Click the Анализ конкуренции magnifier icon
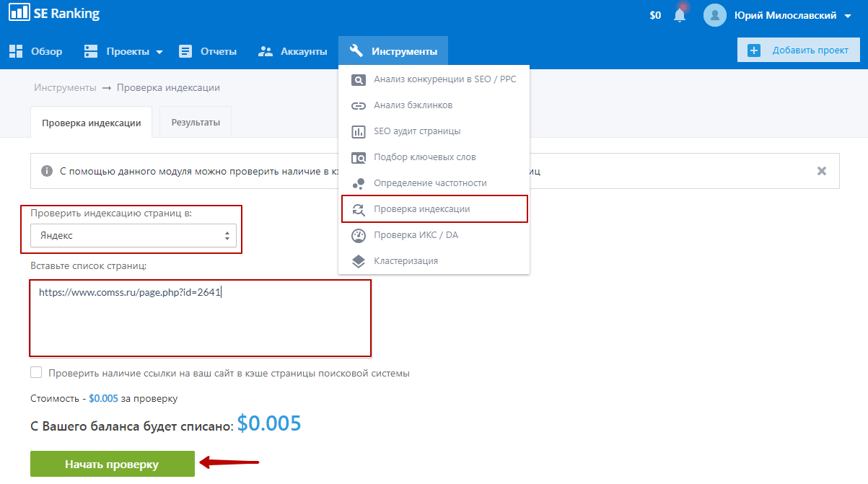This screenshot has width=868, height=484. (x=359, y=79)
